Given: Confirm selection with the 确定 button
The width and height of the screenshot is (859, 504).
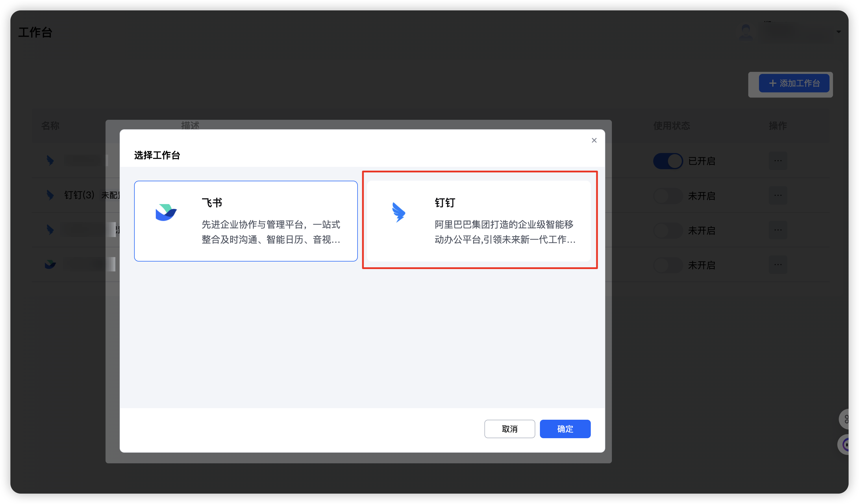Looking at the screenshot, I should point(565,429).
